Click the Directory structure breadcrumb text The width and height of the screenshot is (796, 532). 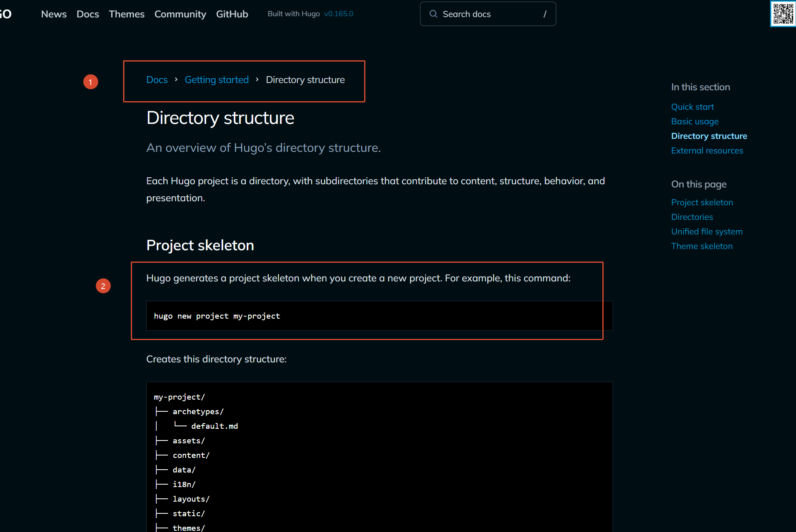[x=305, y=80]
